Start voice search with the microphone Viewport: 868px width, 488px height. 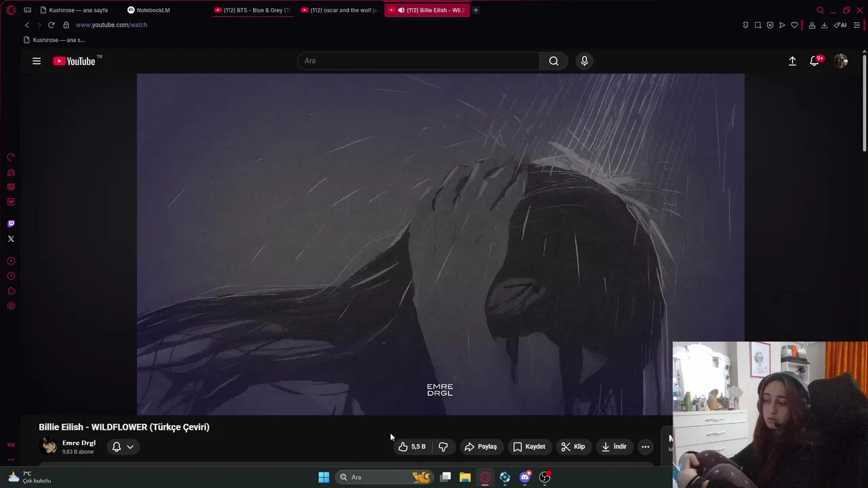(585, 61)
